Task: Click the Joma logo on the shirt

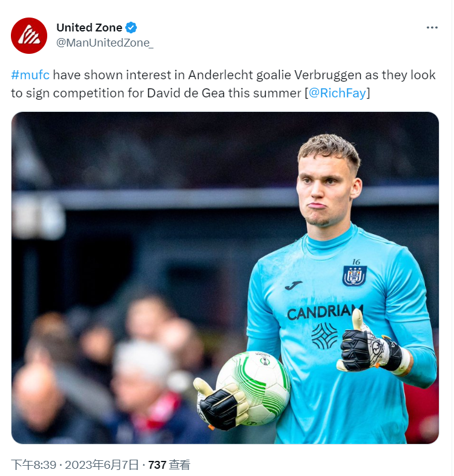Action: click(293, 285)
